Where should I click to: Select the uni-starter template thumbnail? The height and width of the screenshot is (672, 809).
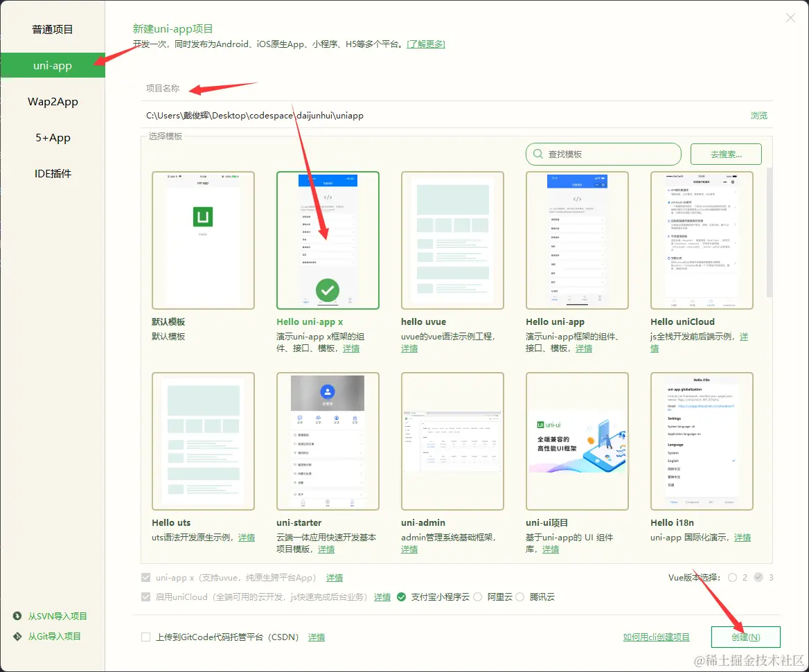tap(328, 441)
